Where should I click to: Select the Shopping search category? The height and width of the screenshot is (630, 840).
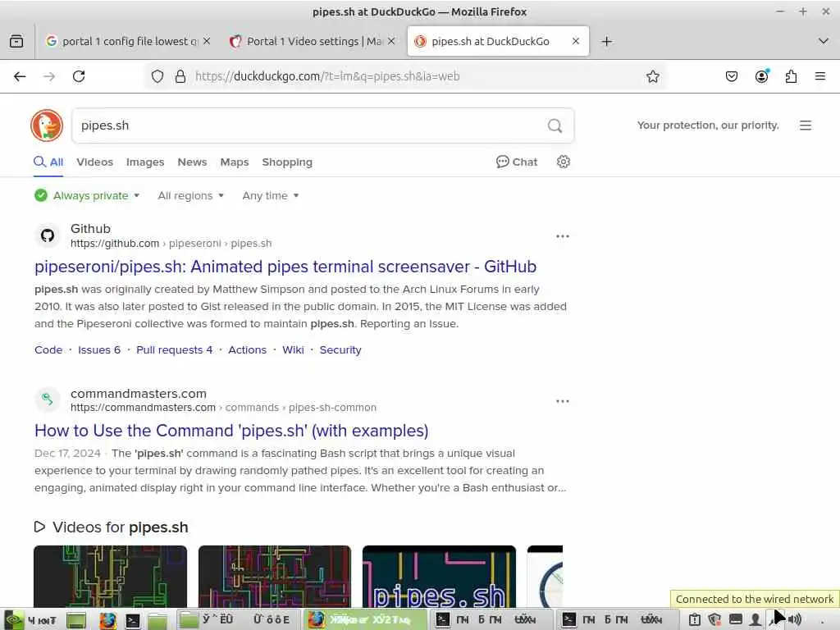[x=287, y=162]
